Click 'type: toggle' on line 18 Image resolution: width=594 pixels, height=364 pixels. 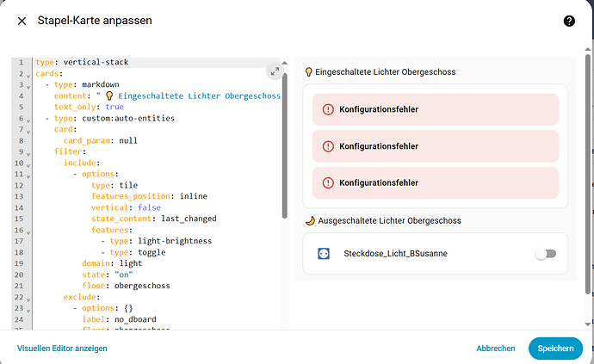[138, 252]
